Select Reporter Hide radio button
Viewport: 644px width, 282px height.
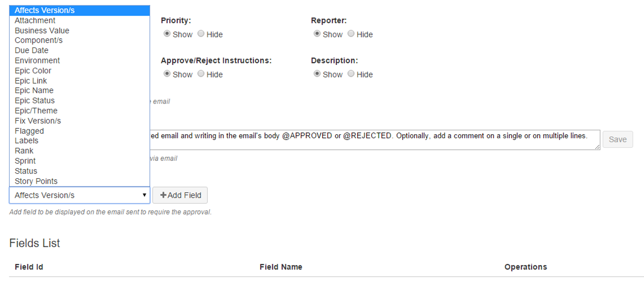click(x=351, y=34)
